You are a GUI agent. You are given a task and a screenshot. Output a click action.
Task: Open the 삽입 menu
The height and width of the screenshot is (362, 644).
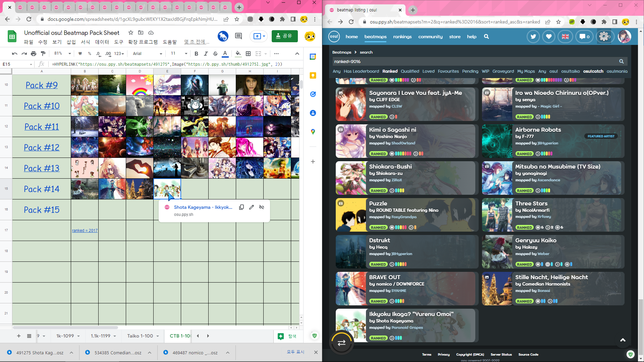71,42
